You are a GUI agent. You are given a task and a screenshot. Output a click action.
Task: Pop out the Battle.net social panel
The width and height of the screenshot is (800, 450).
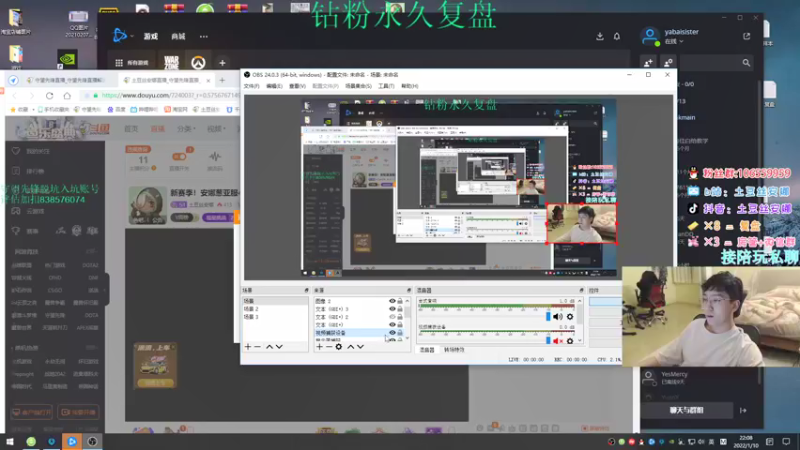click(747, 36)
